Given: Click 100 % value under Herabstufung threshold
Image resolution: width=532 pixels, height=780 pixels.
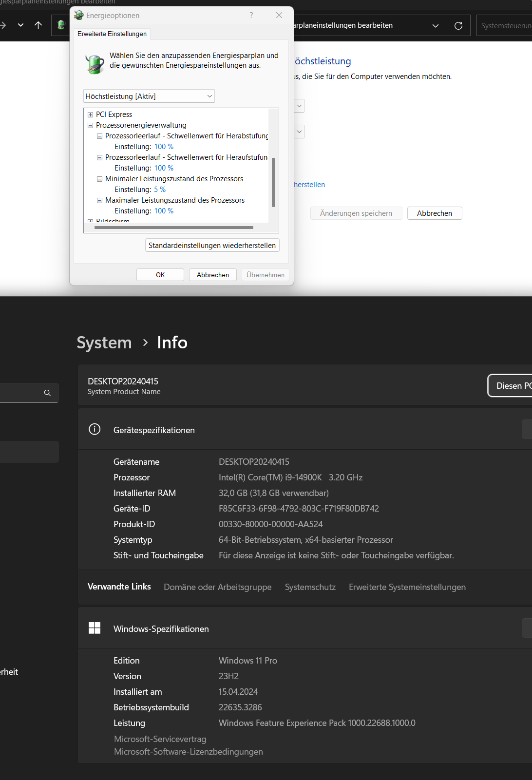Looking at the screenshot, I should click(164, 147).
